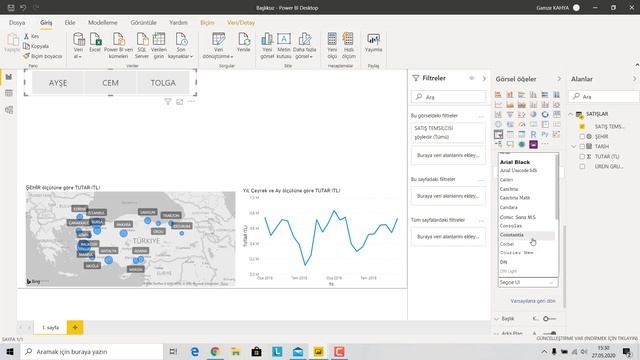This screenshot has height=360, width=640.
Task: Click the Kes (cut) icon
Action: click(x=27, y=36)
